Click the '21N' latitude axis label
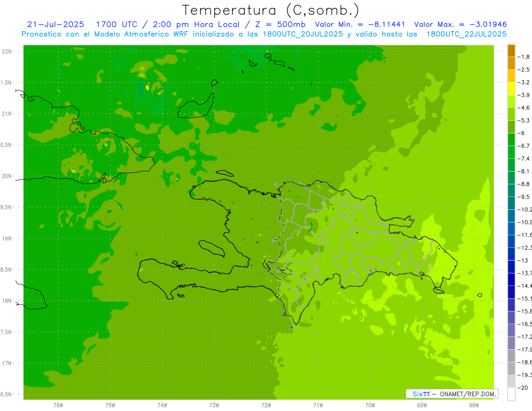The image size is (532, 411). [7, 114]
